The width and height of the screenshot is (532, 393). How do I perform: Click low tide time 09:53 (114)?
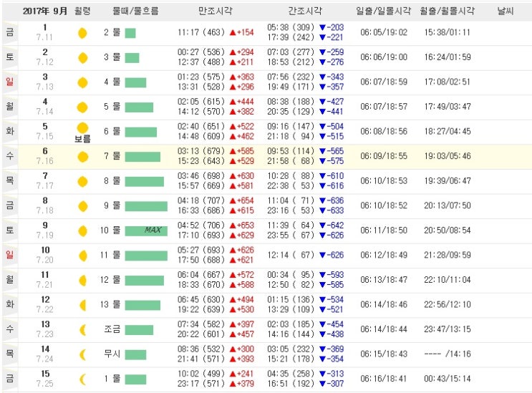291,151
